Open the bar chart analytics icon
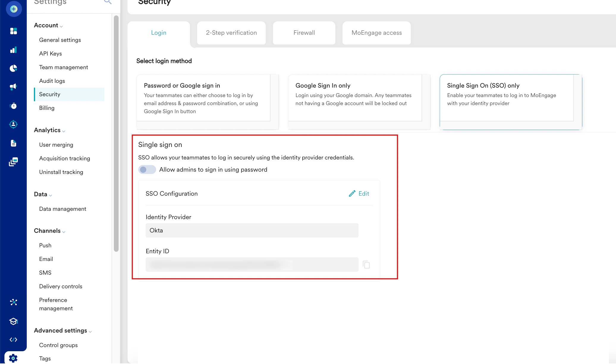Viewport: 616px width, 364px height. pyautogui.click(x=14, y=50)
